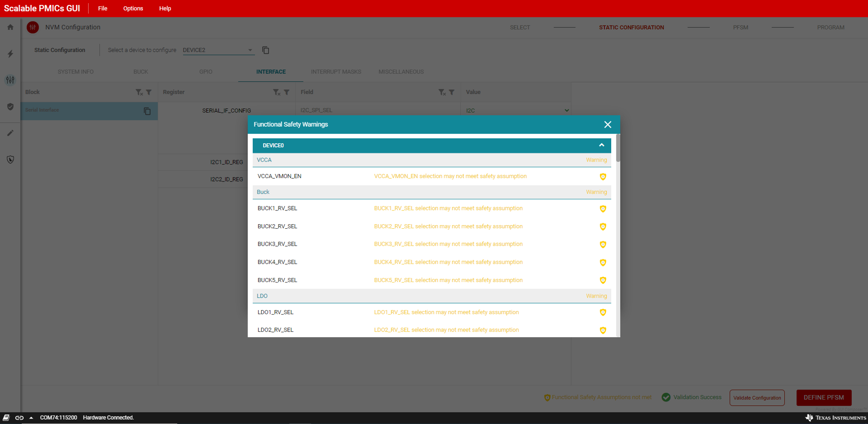868x424 pixels.
Task: Click the warning shield icon for BUCK3_RV_SEL
Action: coord(603,244)
